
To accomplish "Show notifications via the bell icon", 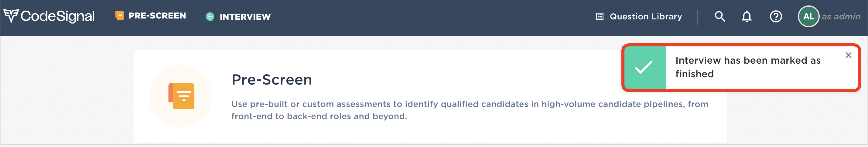I will 747,16.
